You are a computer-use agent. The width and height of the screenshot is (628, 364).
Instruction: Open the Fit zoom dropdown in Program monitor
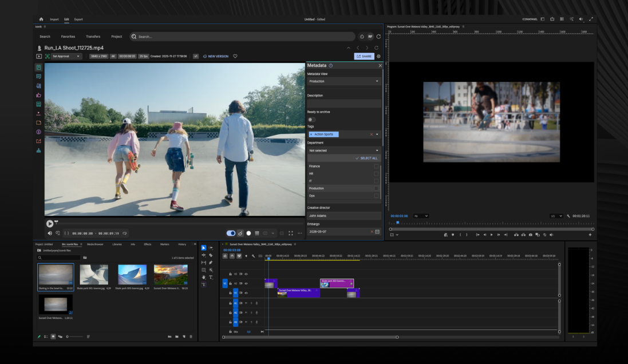pos(421,216)
